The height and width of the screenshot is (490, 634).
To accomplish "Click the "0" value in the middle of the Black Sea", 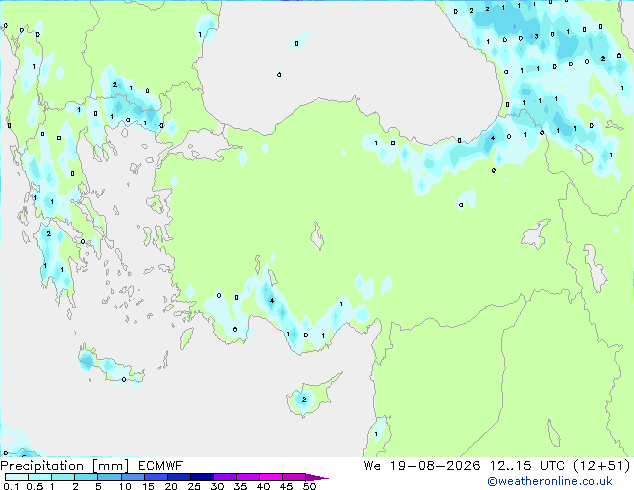I will point(279,75).
